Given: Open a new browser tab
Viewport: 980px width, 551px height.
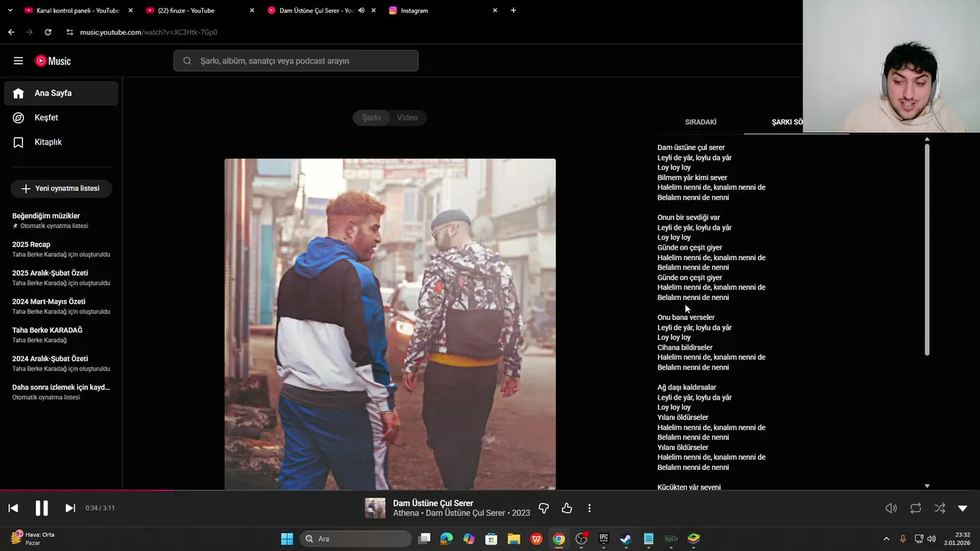Looking at the screenshot, I should point(513,11).
